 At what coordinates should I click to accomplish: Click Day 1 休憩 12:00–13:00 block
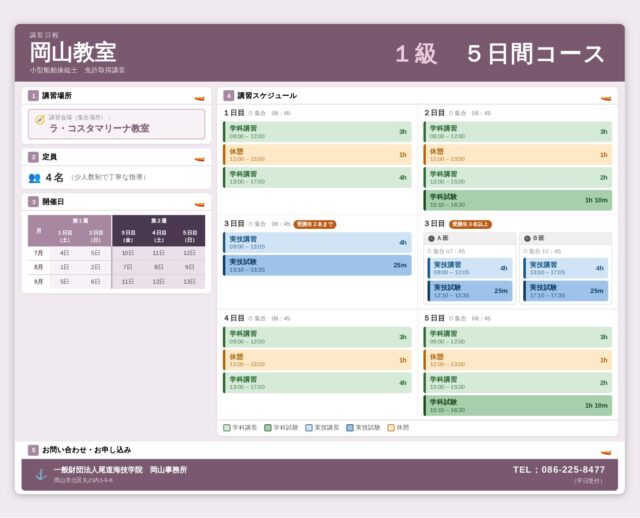pyautogui.click(x=317, y=155)
